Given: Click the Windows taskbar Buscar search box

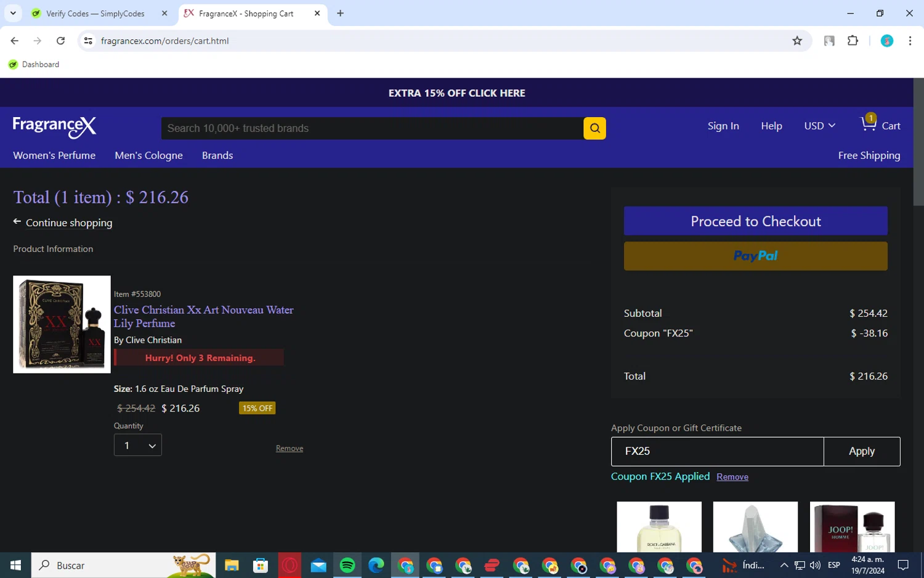Looking at the screenshot, I should pos(123,565).
